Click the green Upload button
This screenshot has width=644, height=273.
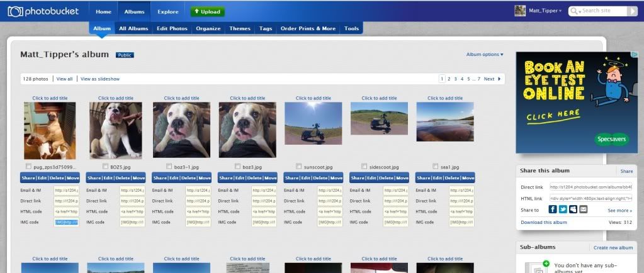(207, 11)
